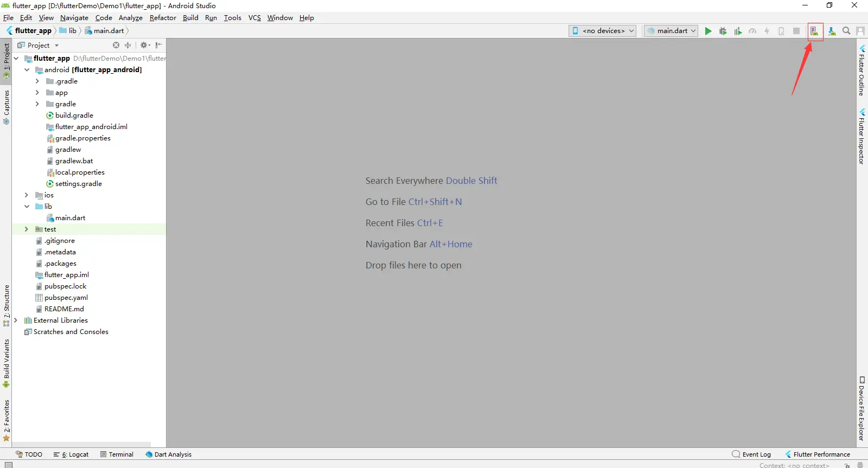Expand the app folder

(37, 93)
